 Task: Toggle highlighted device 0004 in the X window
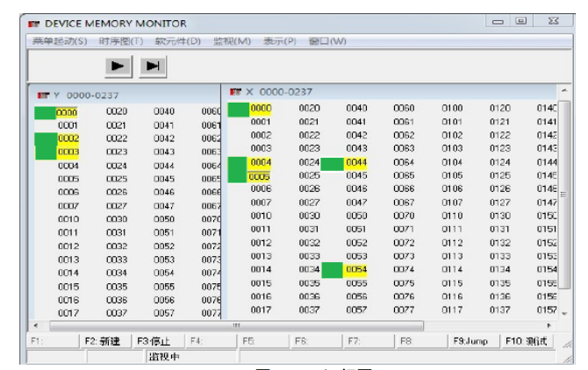[x=261, y=162]
